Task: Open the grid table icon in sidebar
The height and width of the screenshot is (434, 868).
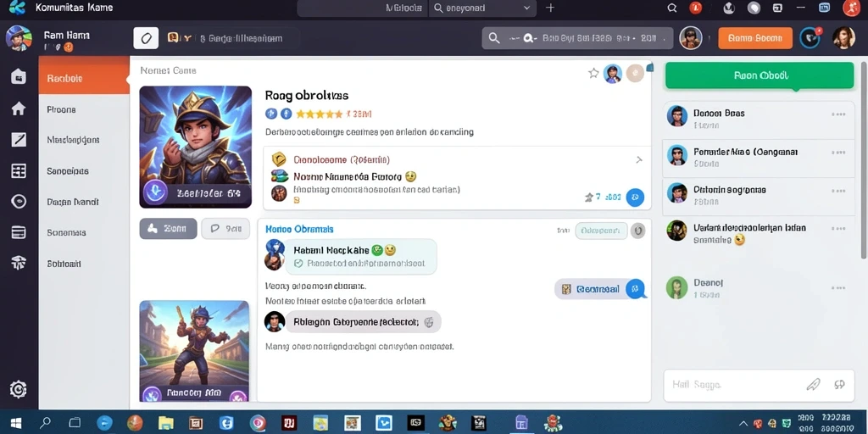Action: [19, 171]
